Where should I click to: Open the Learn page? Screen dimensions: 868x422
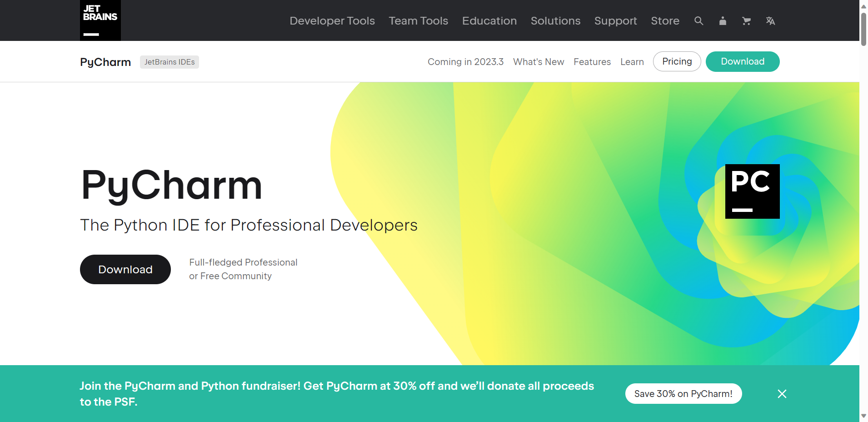tap(632, 62)
